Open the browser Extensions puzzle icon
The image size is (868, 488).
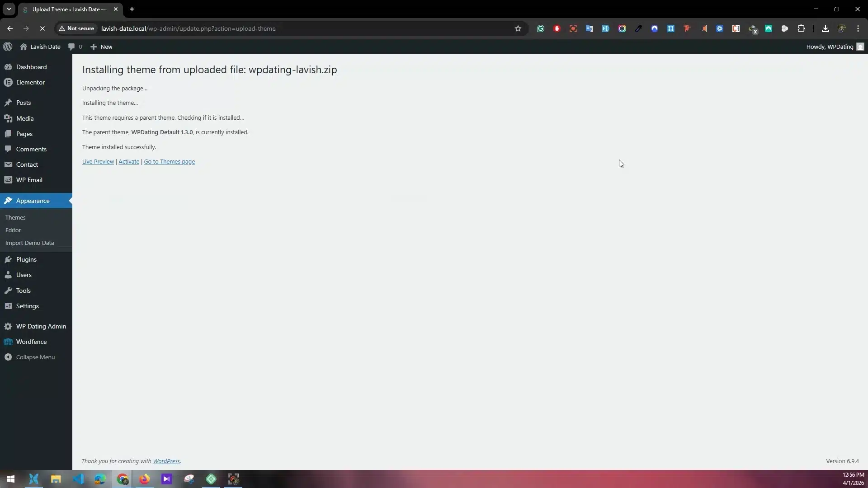pyautogui.click(x=801, y=28)
